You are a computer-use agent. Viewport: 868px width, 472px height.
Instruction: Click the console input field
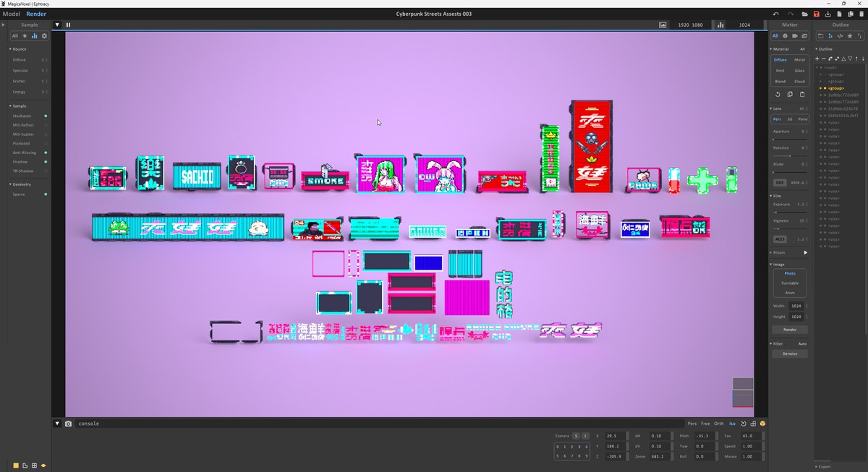click(x=380, y=424)
